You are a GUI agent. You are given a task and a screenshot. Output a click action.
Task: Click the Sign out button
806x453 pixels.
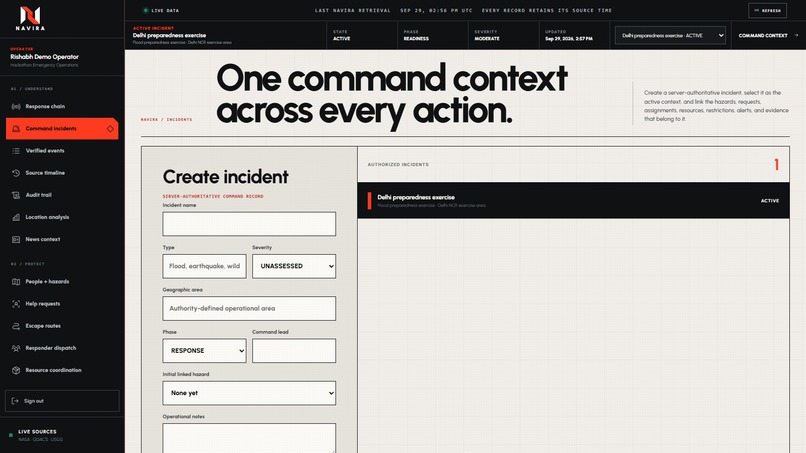(x=62, y=401)
